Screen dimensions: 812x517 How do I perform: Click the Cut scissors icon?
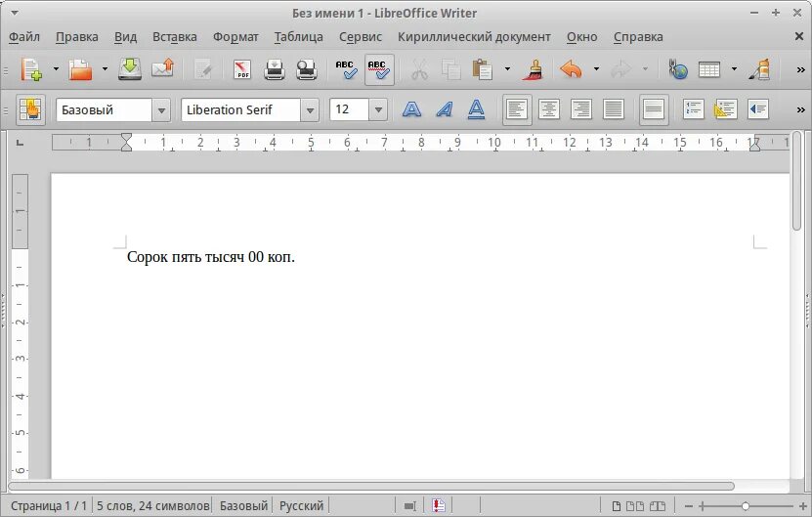click(419, 68)
